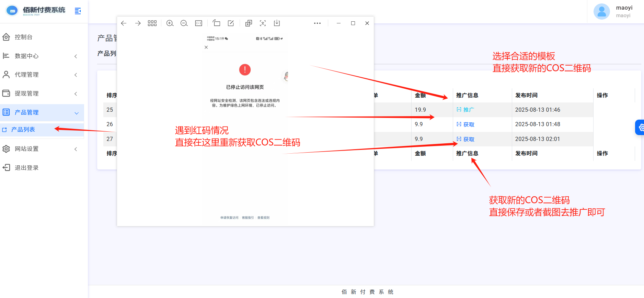Show actual size with the 1:1 icon
The height and width of the screenshot is (298, 644).
coord(198,23)
